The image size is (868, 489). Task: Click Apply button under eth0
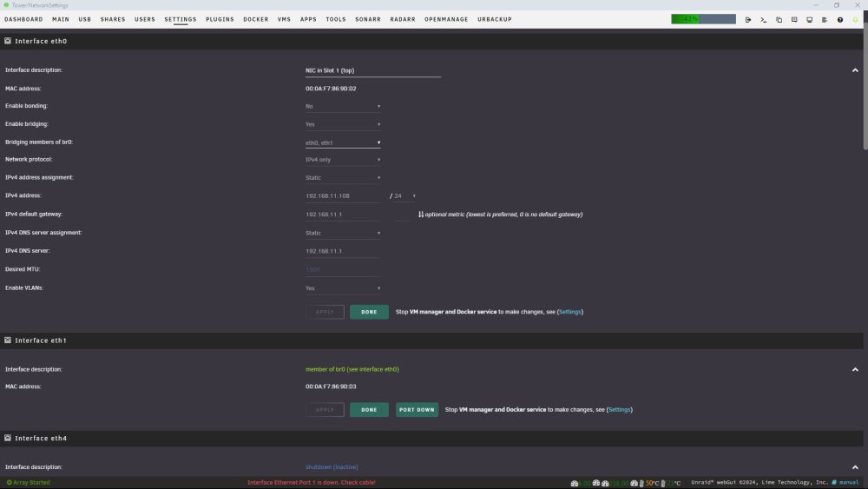[325, 312]
